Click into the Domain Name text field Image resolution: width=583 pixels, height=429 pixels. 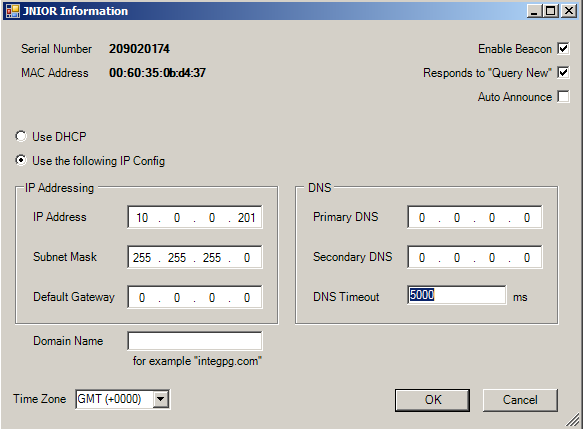tap(195, 341)
